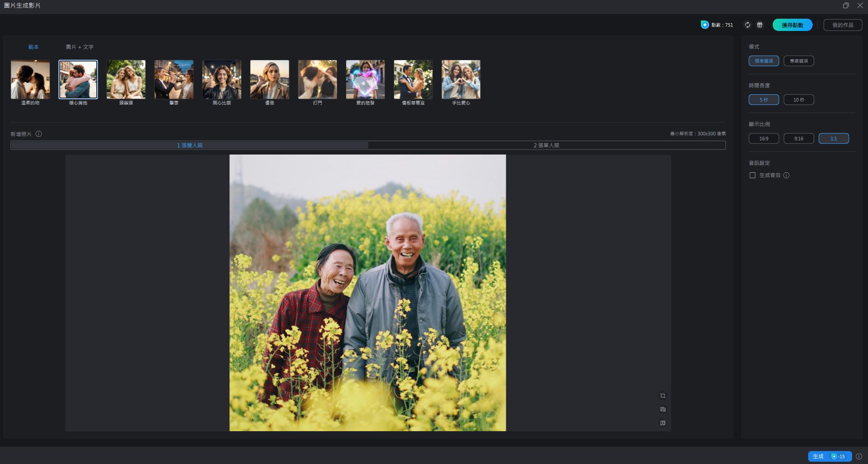Select the 2 張單人照 tab
Viewport: 868px width, 464px height.
point(546,145)
